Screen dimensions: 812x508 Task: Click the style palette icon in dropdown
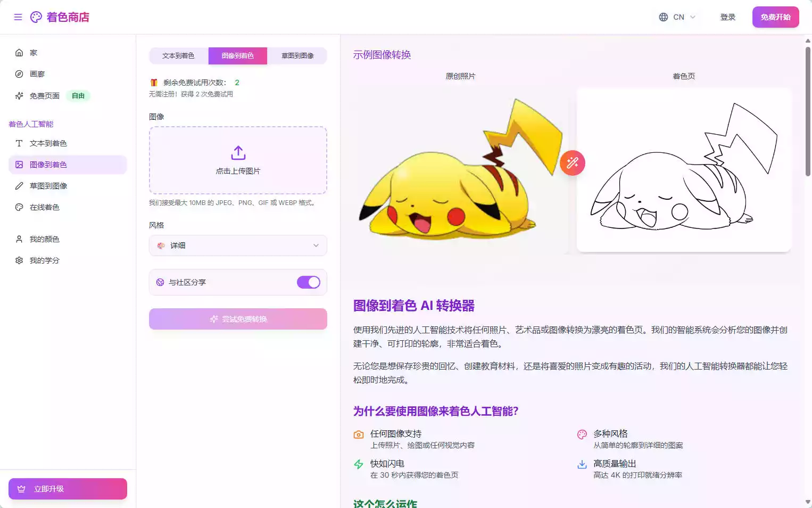click(161, 245)
